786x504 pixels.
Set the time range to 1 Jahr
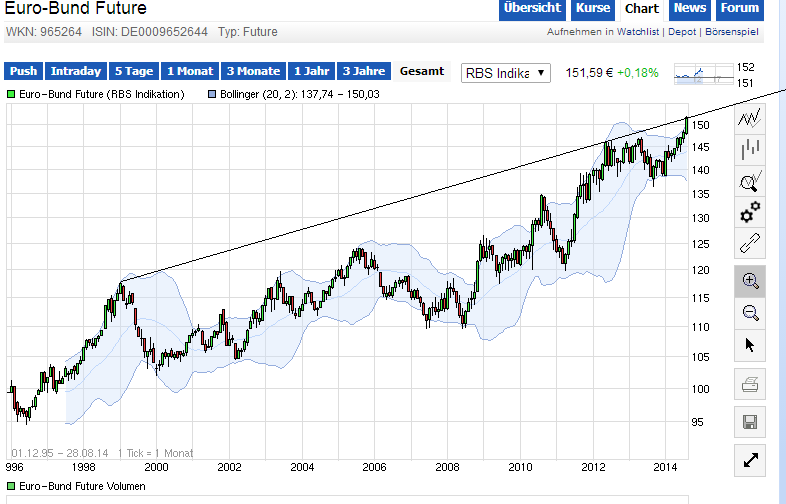click(x=311, y=71)
